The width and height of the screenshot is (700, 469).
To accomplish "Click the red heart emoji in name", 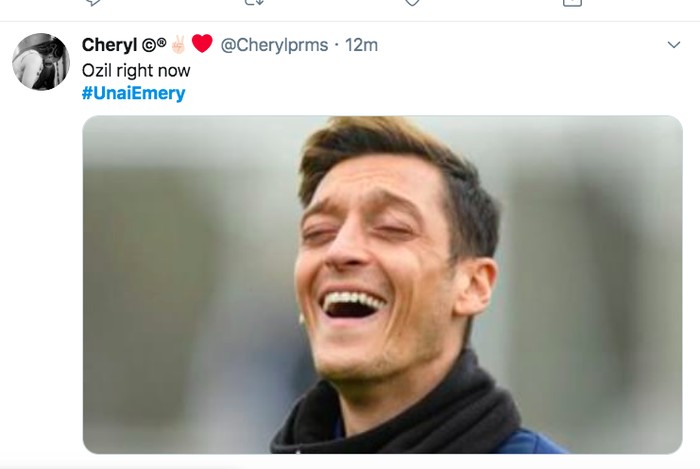I will [x=203, y=44].
